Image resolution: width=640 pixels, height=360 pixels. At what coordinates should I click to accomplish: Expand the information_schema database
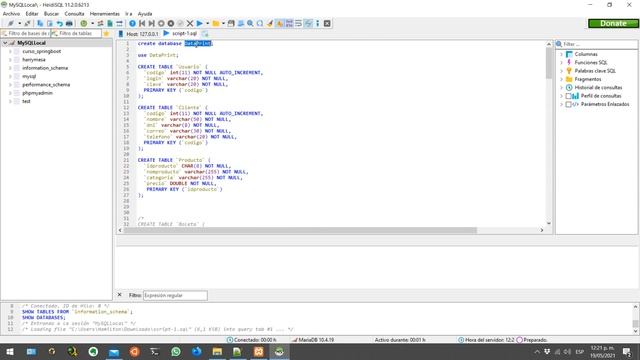[10, 68]
